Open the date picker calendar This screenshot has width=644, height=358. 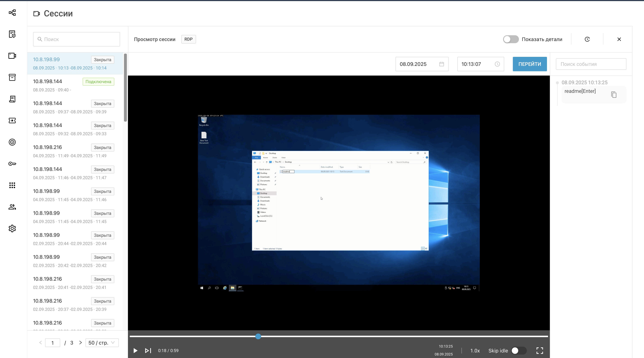441,64
